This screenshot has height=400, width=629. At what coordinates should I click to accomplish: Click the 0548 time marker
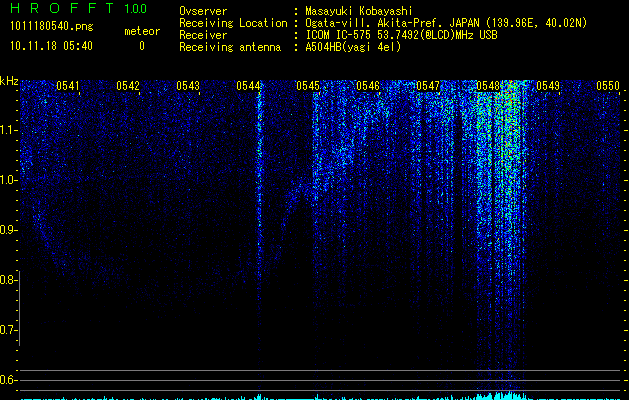pos(488,86)
